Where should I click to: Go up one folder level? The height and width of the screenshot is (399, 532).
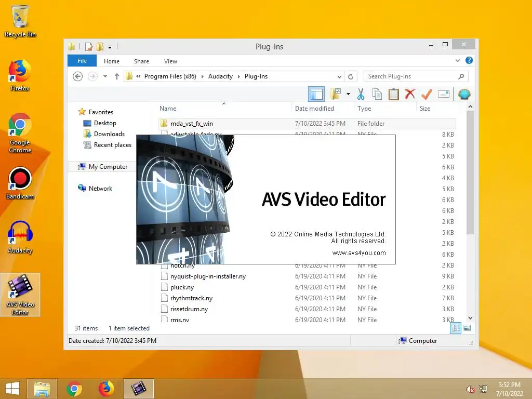click(x=117, y=76)
